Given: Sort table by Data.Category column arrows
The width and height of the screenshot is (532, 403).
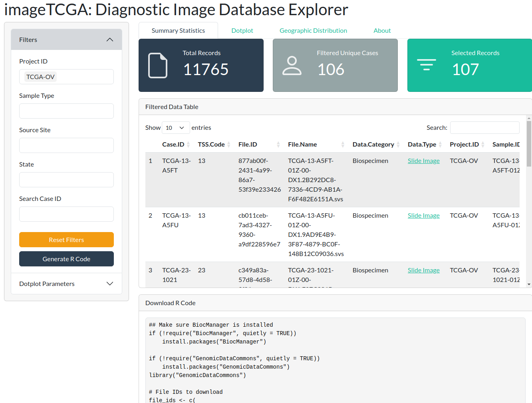Looking at the screenshot, I should (398, 145).
